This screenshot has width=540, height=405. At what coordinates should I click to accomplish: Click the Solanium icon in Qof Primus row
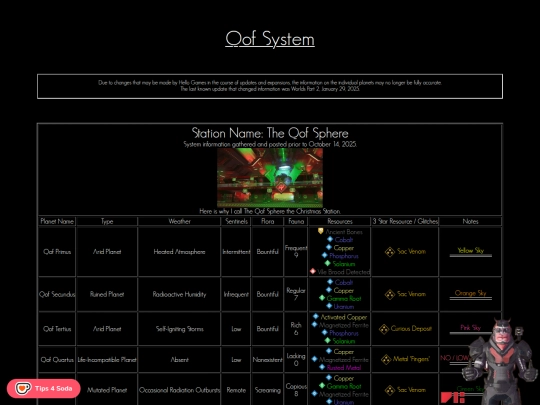pyautogui.click(x=328, y=263)
